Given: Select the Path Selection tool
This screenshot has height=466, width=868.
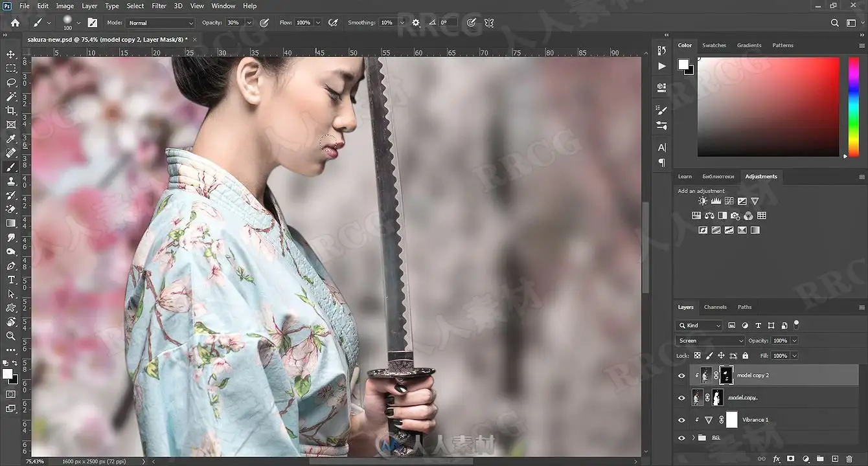Looking at the screenshot, I should (11, 294).
